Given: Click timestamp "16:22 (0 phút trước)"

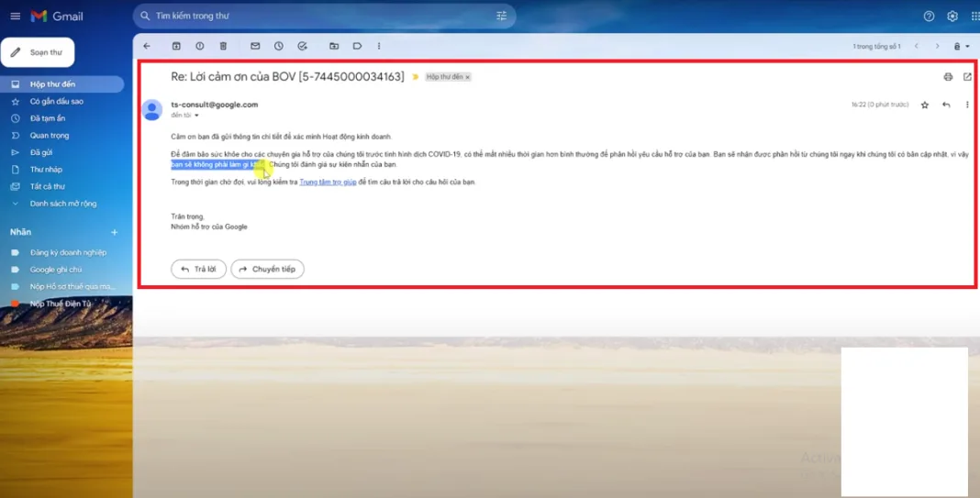Looking at the screenshot, I should point(879,105).
